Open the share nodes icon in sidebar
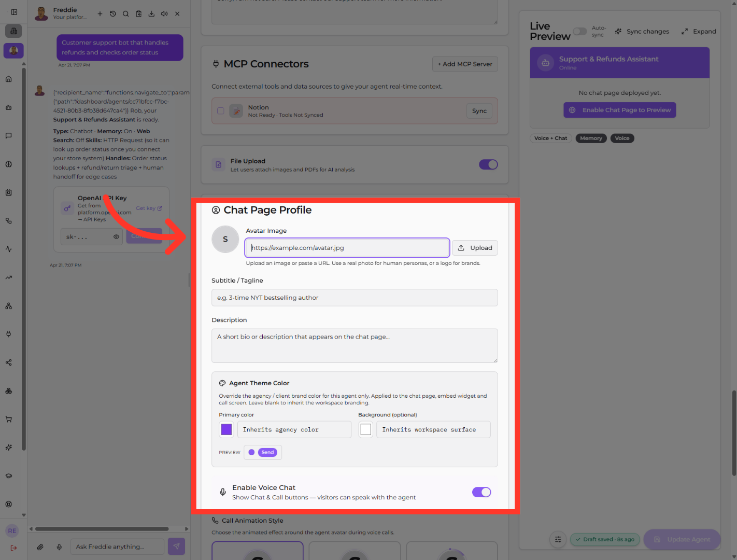The image size is (737, 560). [x=9, y=362]
